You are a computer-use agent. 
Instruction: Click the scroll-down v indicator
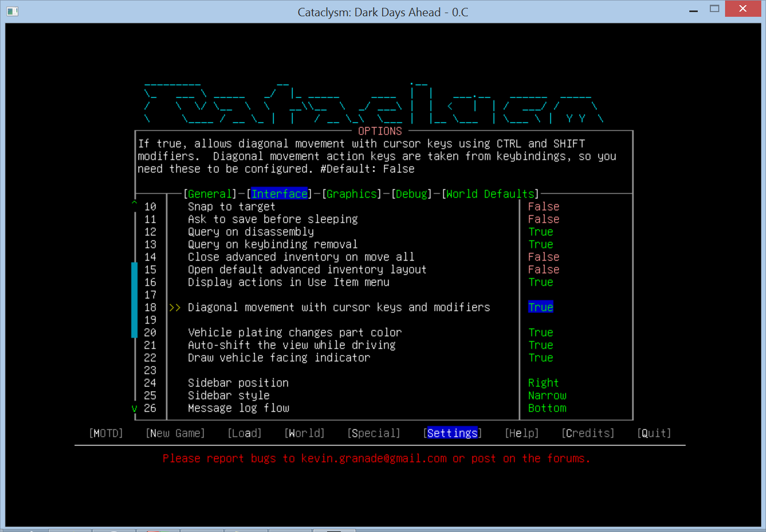[134, 409]
